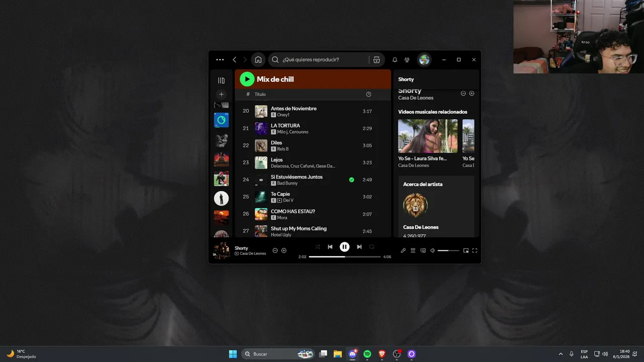Go forward with the right arrow
644x362 pixels.
click(x=245, y=59)
